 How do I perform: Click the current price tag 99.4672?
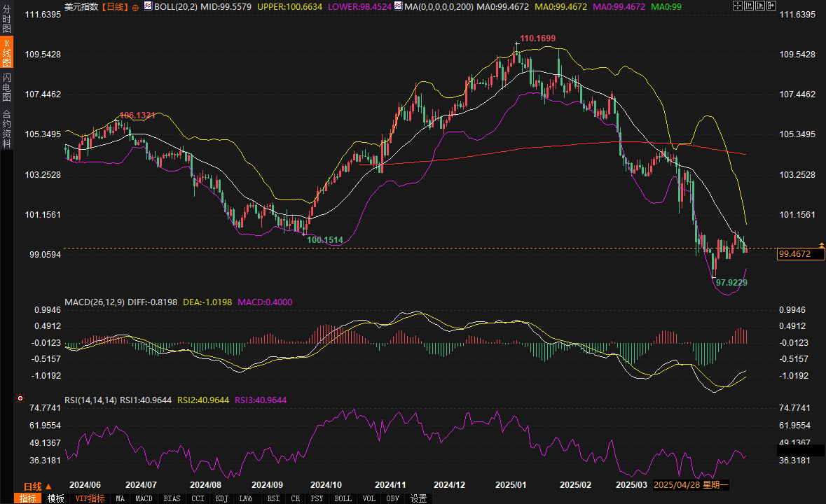click(x=801, y=254)
